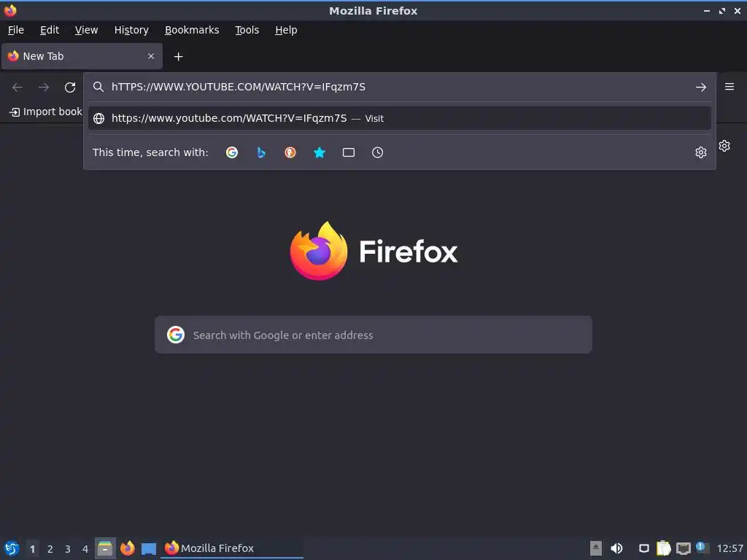
Task: Open the Edit menu
Action: 50,30
